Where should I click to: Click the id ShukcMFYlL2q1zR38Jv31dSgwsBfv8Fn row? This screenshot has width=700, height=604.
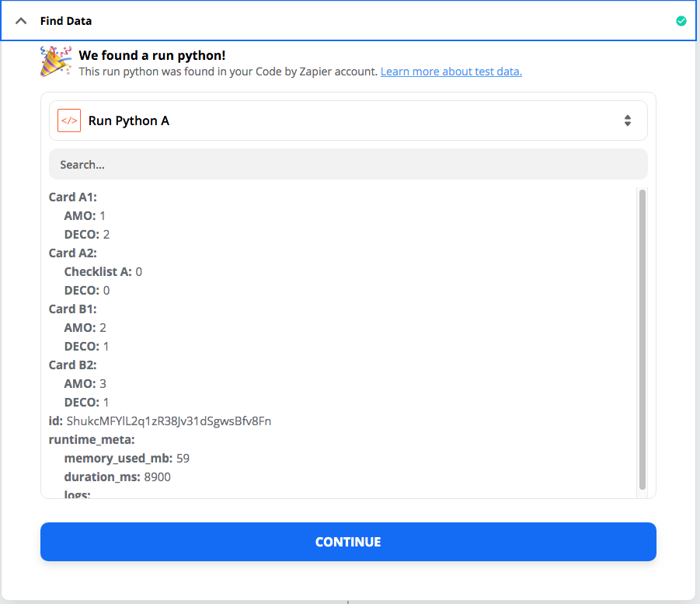tap(160, 421)
